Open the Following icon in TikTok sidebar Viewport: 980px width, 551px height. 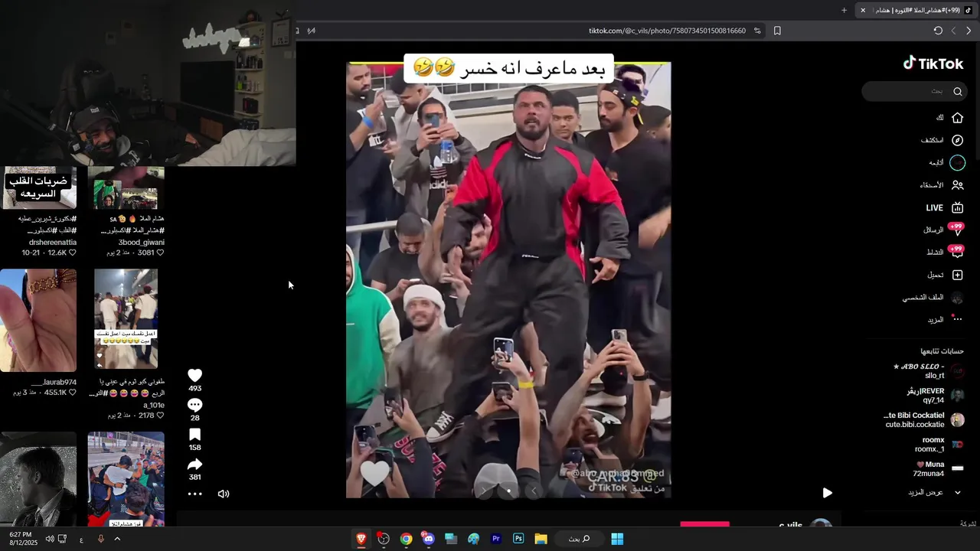click(x=957, y=162)
